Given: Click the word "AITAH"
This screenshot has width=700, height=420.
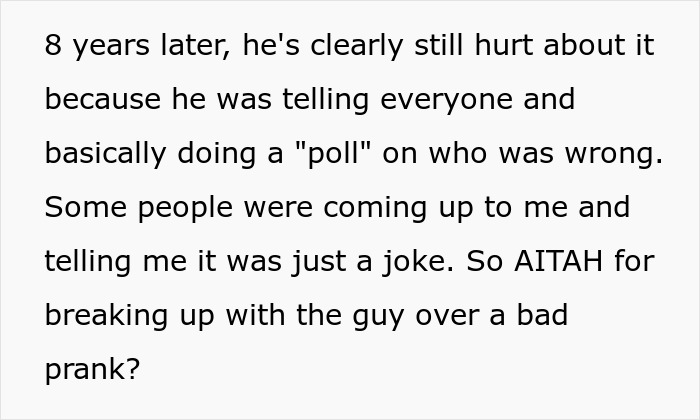Looking at the screenshot, I should point(558,262).
